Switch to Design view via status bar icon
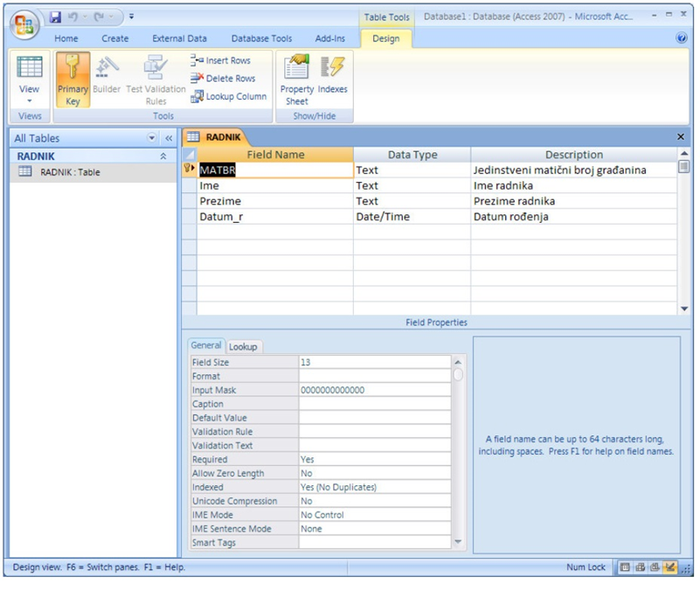This screenshot has height=598, width=700. (669, 567)
